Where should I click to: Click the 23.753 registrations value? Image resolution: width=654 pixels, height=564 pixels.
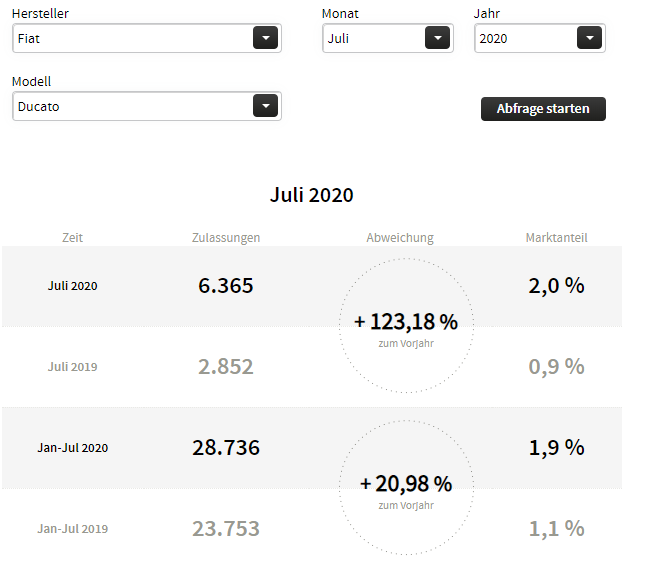pos(226,529)
